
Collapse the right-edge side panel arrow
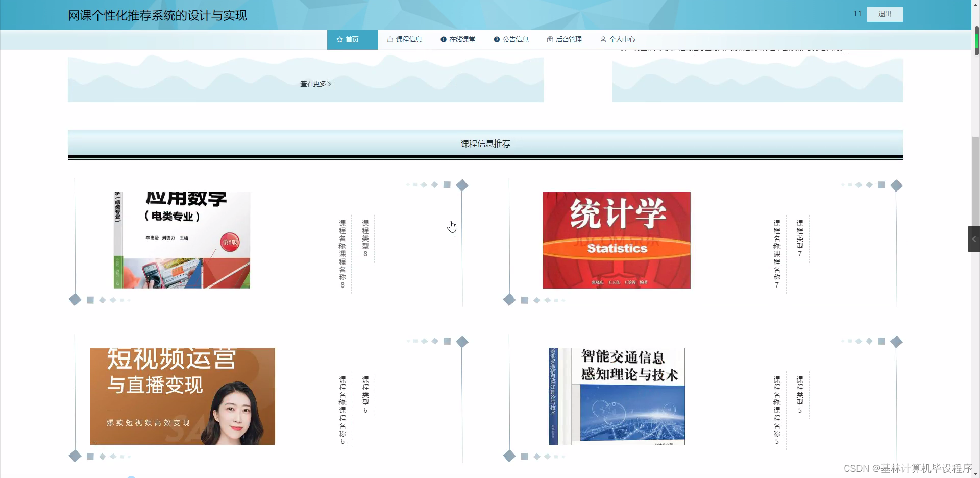tap(974, 238)
